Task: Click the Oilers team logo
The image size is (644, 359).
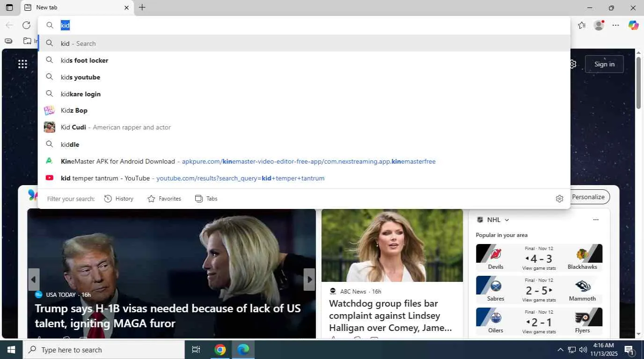Action: pos(496,317)
